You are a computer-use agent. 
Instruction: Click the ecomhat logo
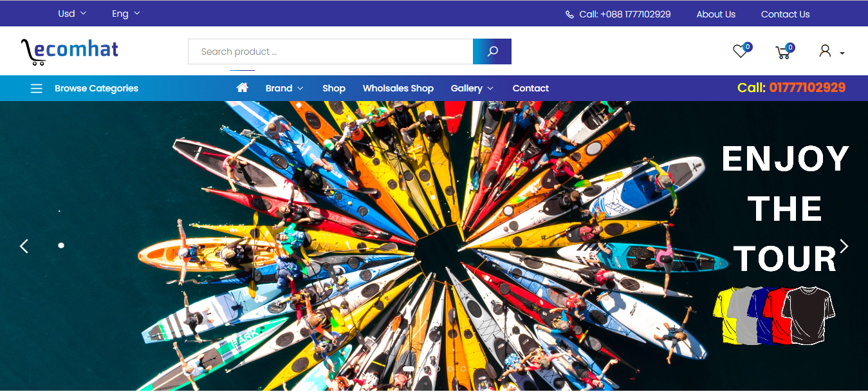point(69,51)
